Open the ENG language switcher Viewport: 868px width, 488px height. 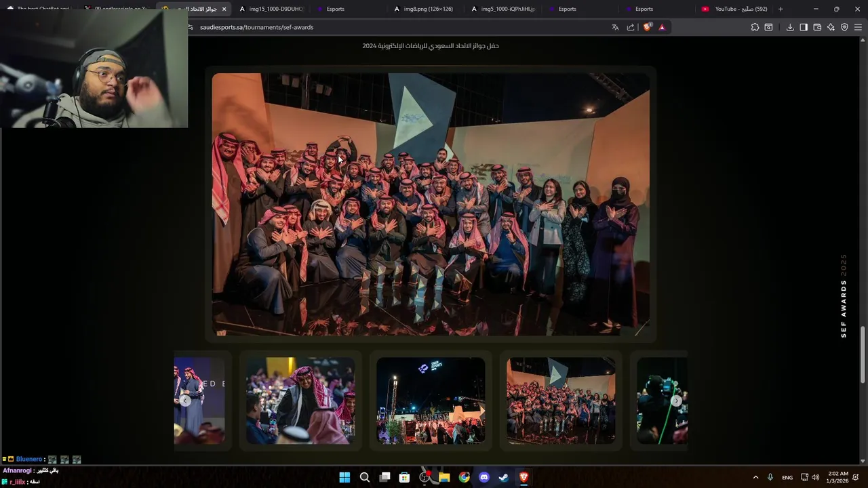[787, 477]
